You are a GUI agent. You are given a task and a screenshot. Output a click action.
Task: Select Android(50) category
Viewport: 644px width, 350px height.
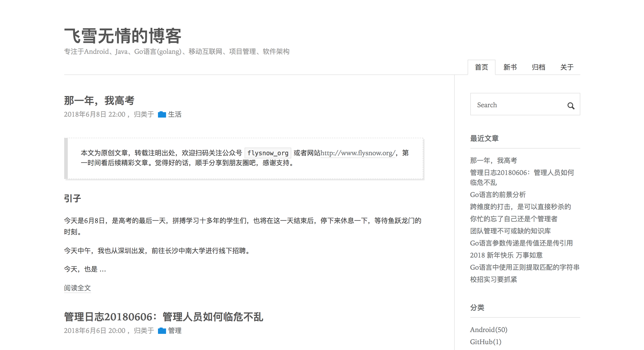click(x=488, y=330)
